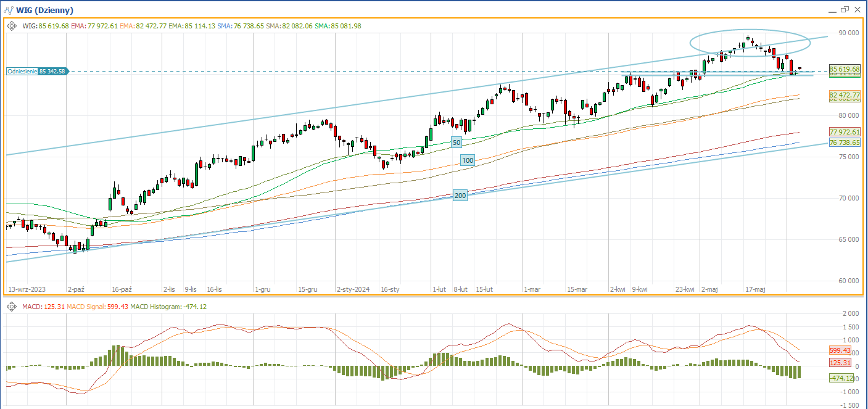This screenshot has height=409, width=868.
Task: Click the 76 738.65 SMA price tag
Action: tap(845, 143)
